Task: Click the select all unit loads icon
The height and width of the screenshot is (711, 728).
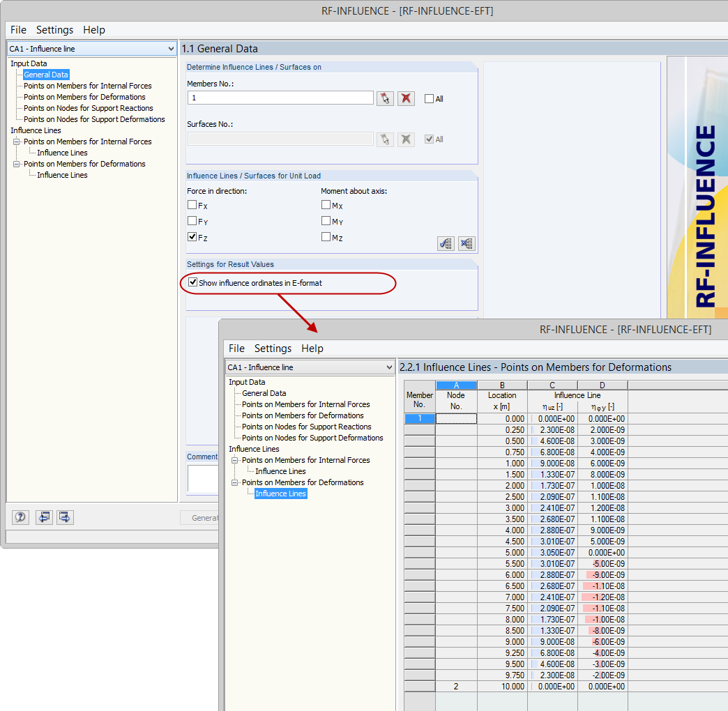Action: (446, 243)
